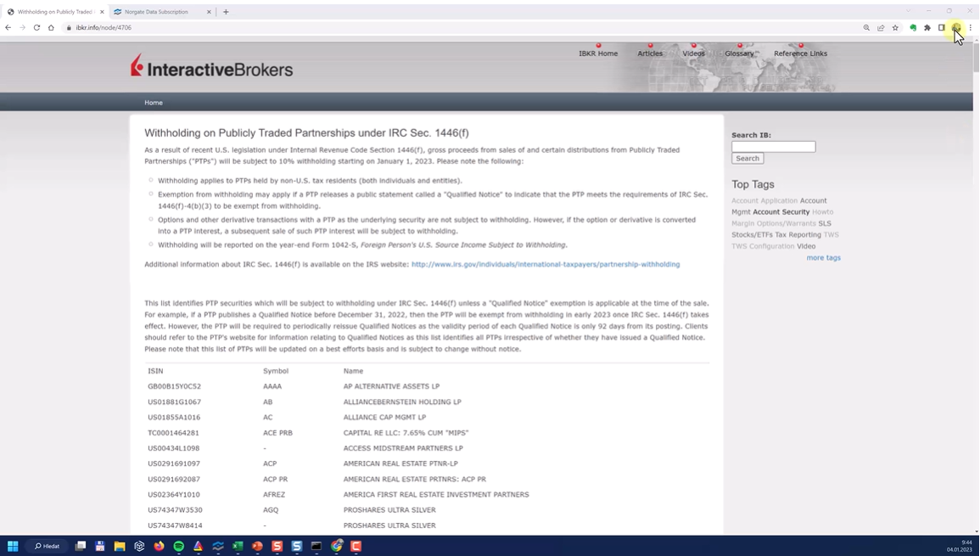
Task: Expand the tab search dropdown chevron
Action: [x=908, y=11]
